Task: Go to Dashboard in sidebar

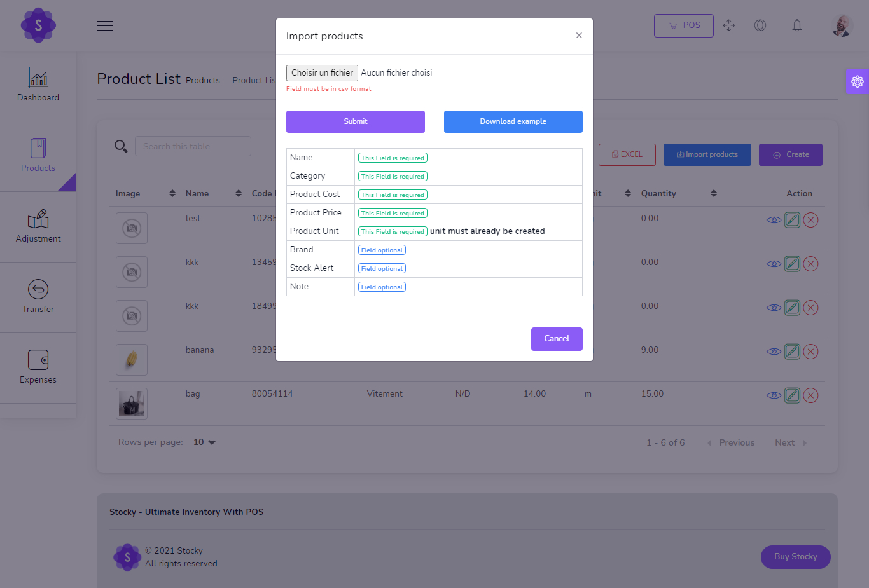Action: coord(38,86)
